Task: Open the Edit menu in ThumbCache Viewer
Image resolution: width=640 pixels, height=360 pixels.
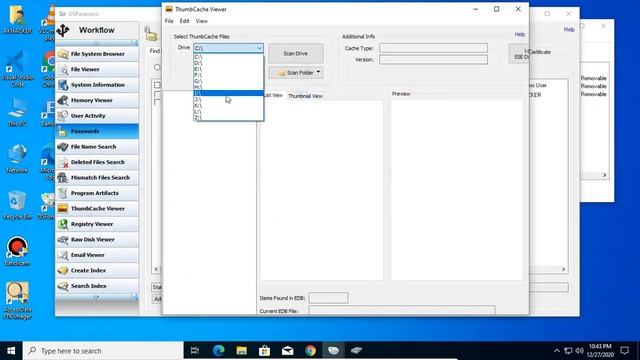Action: (x=184, y=21)
